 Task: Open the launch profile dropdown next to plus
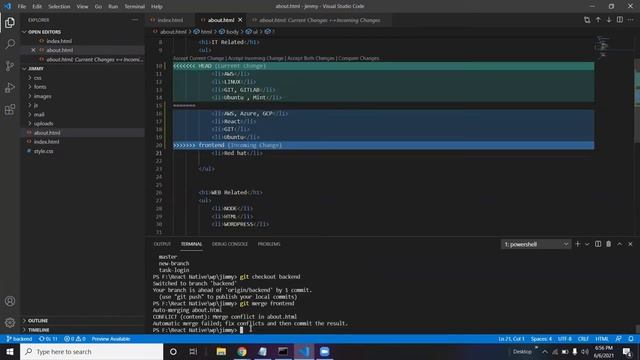click(587, 244)
